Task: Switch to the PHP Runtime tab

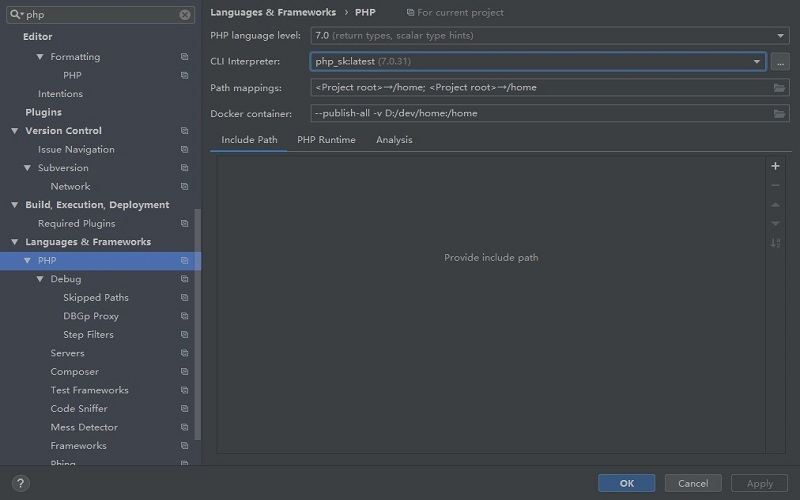Action: (326, 140)
